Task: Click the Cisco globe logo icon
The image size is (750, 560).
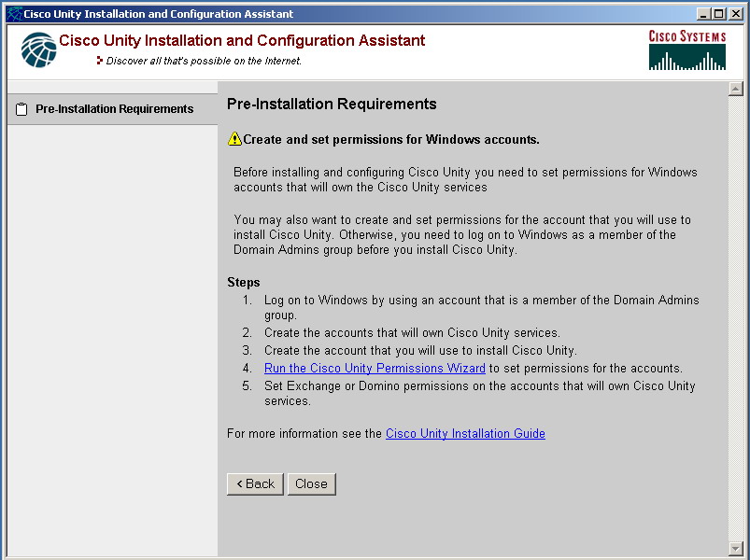Action: coord(38,49)
